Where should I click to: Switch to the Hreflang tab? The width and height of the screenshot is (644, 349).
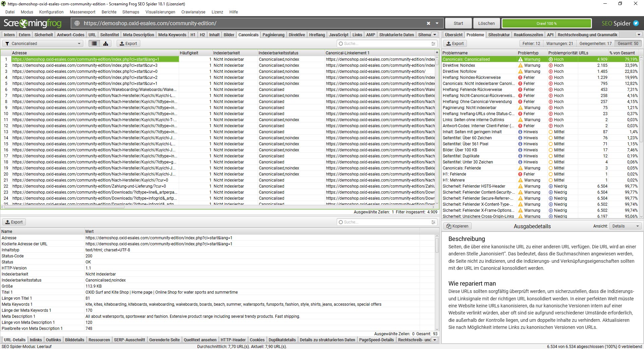[317, 35]
